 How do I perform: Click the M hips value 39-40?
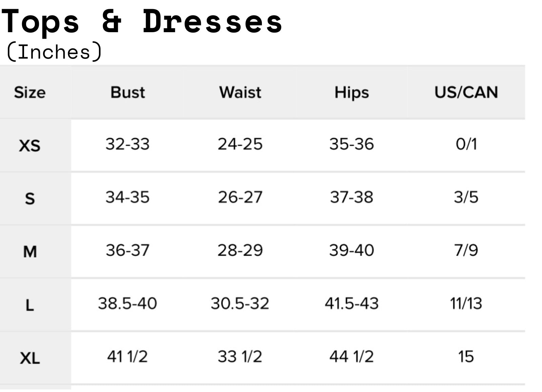pyautogui.click(x=352, y=250)
